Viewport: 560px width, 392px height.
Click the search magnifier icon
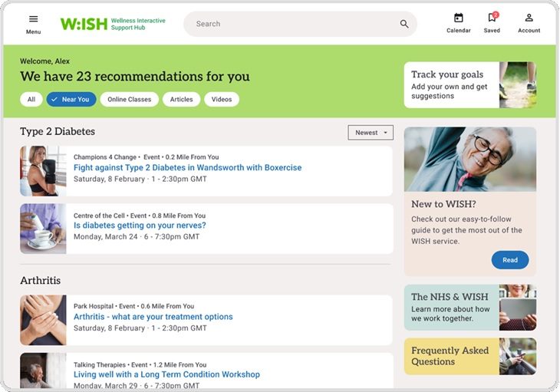pos(404,24)
